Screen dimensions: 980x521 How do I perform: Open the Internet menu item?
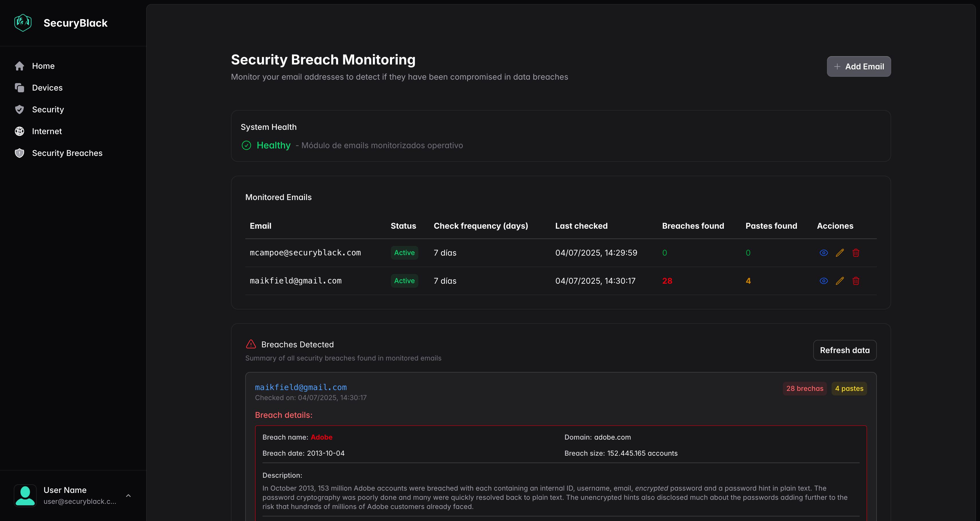73,131
